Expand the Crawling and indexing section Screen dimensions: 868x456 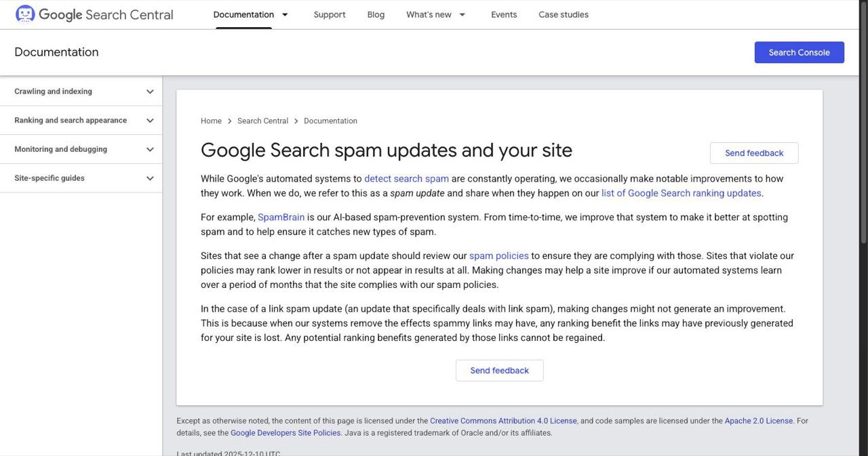pyautogui.click(x=150, y=91)
